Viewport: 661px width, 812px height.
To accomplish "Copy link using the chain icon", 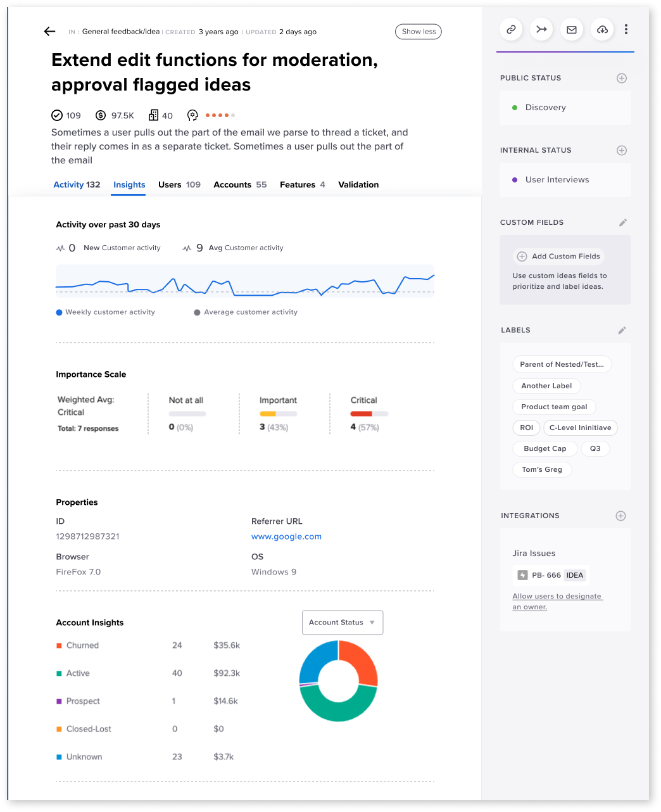I will point(511,29).
